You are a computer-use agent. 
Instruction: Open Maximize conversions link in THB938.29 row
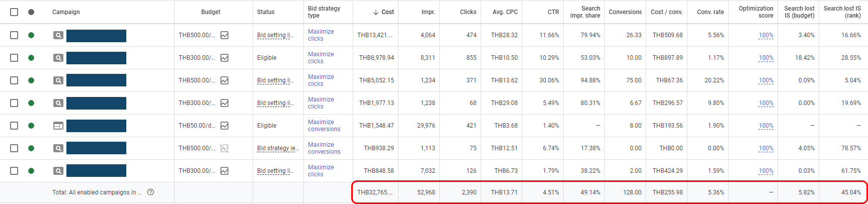coord(324,148)
